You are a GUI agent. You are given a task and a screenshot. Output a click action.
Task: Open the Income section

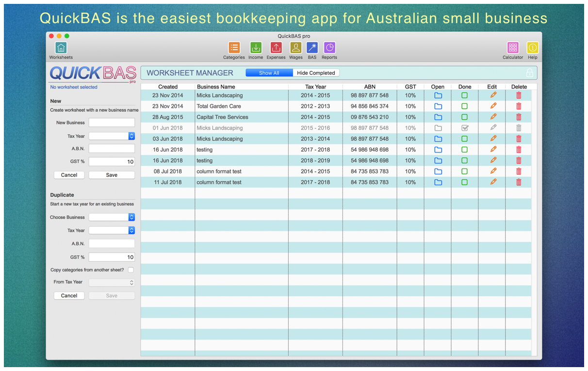256,49
